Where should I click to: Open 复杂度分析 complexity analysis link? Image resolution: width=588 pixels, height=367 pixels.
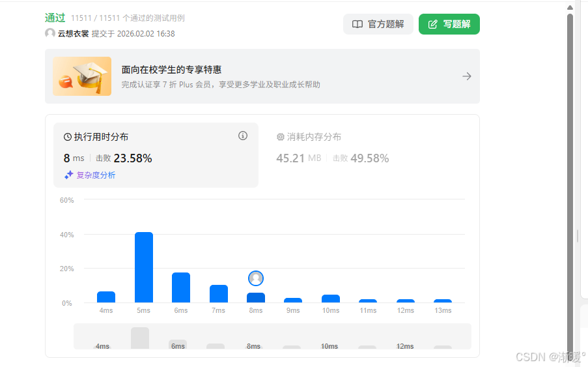[x=96, y=175]
